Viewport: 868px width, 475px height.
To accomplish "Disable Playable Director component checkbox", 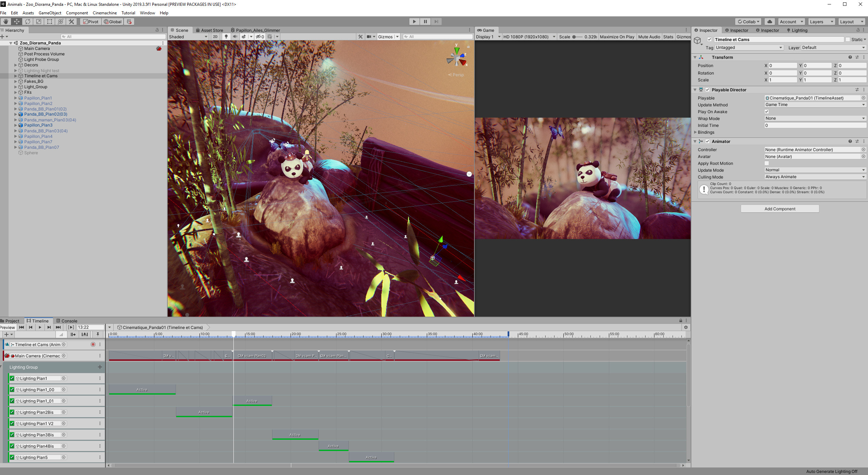I will pos(707,90).
